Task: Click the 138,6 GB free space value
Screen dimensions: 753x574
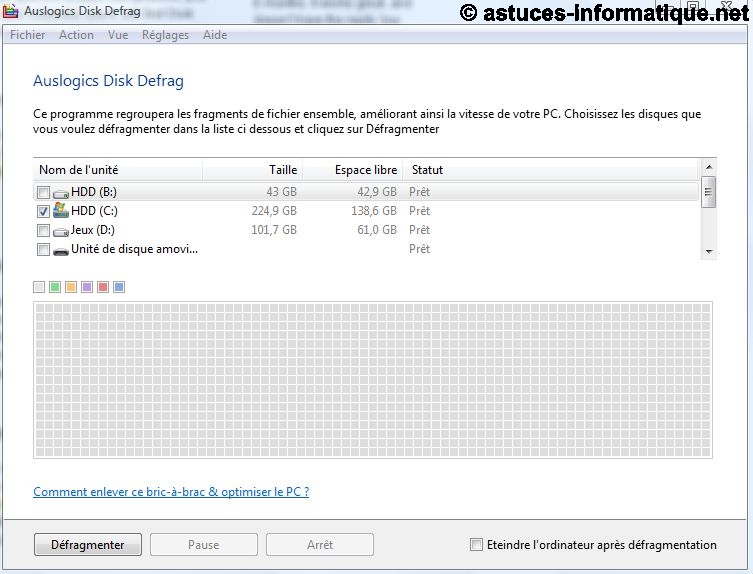Action: 374,211
